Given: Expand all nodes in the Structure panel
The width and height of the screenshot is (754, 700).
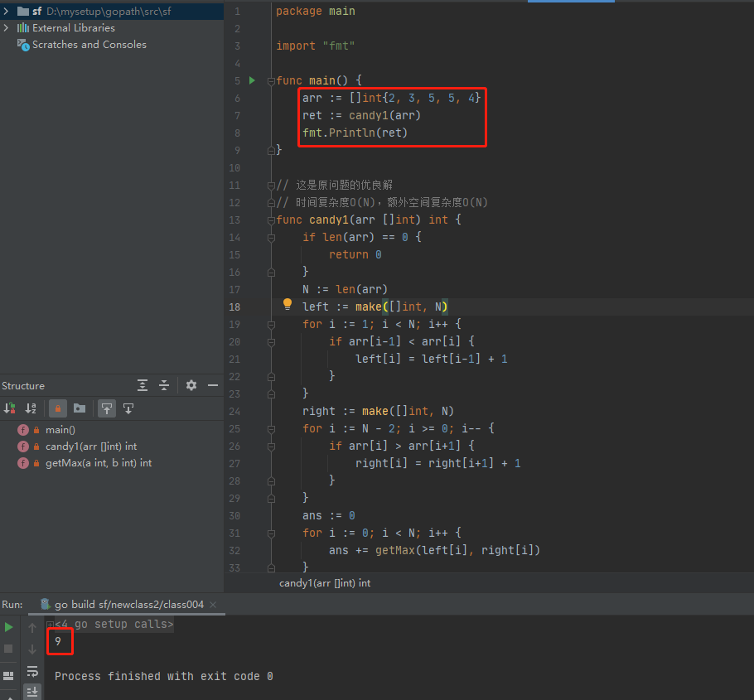Looking at the screenshot, I should [143, 385].
